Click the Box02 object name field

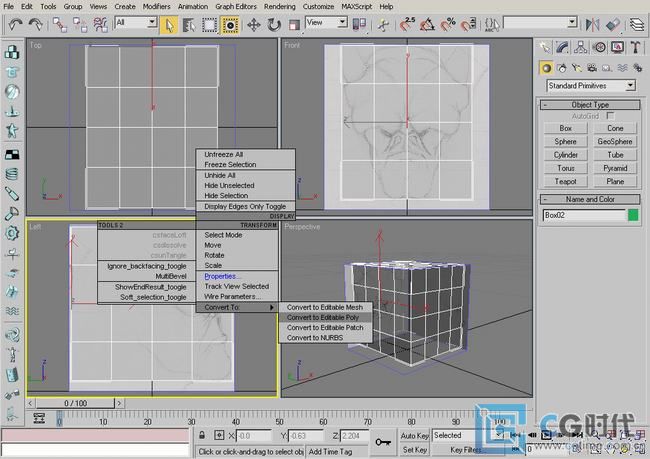[584, 215]
